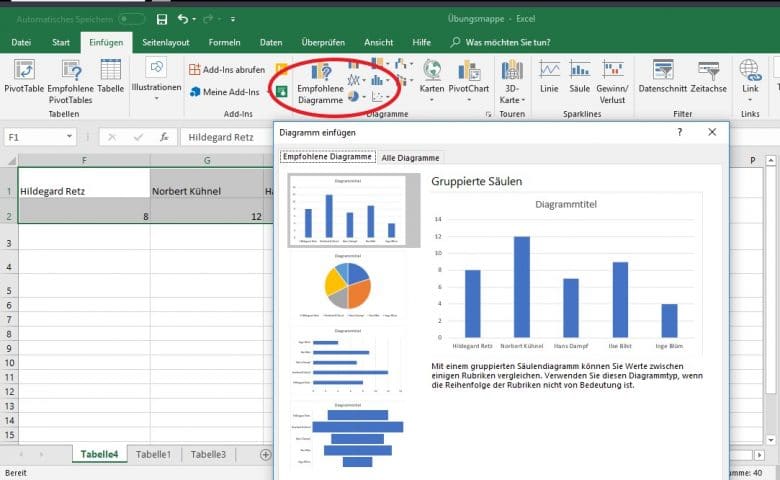Viewport: 780px width, 480px height.
Task: Choose the funnel chart thumbnail
Action: [x=348, y=435]
